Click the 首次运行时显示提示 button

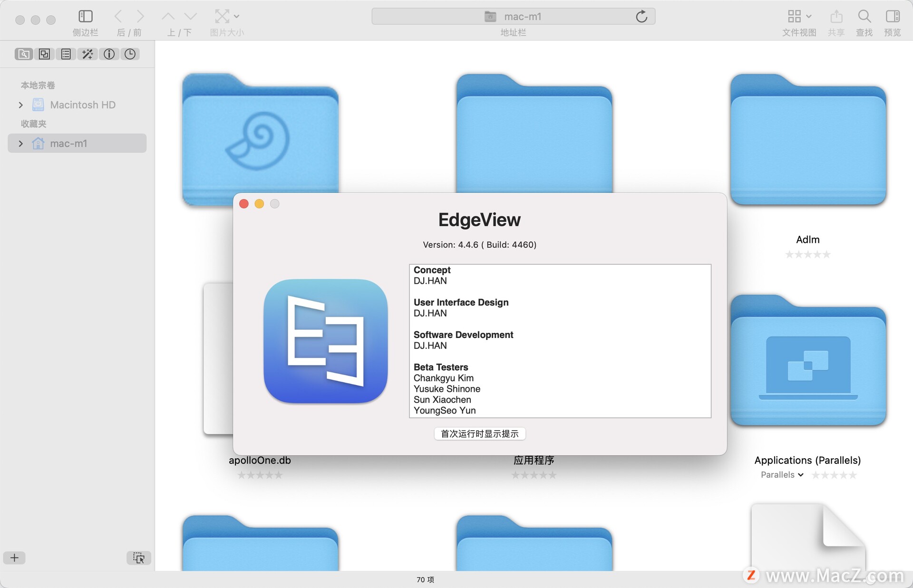(479, 434)
